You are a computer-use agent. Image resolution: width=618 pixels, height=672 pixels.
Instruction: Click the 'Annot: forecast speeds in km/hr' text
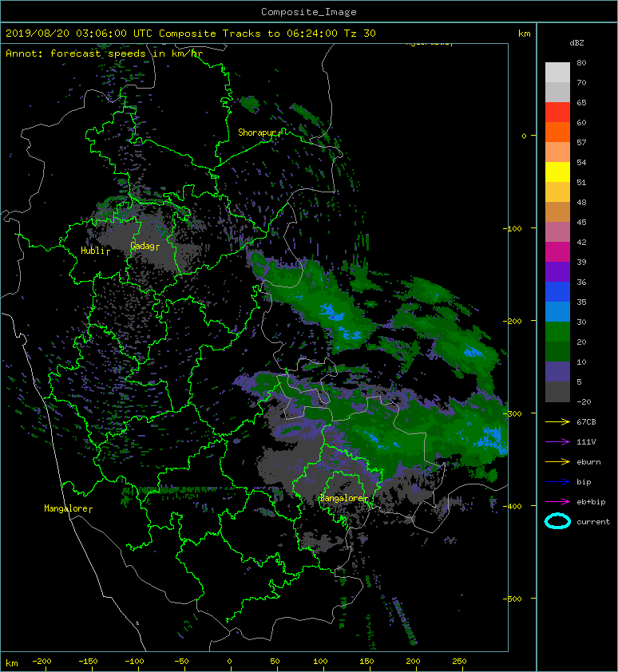(105, 53)
